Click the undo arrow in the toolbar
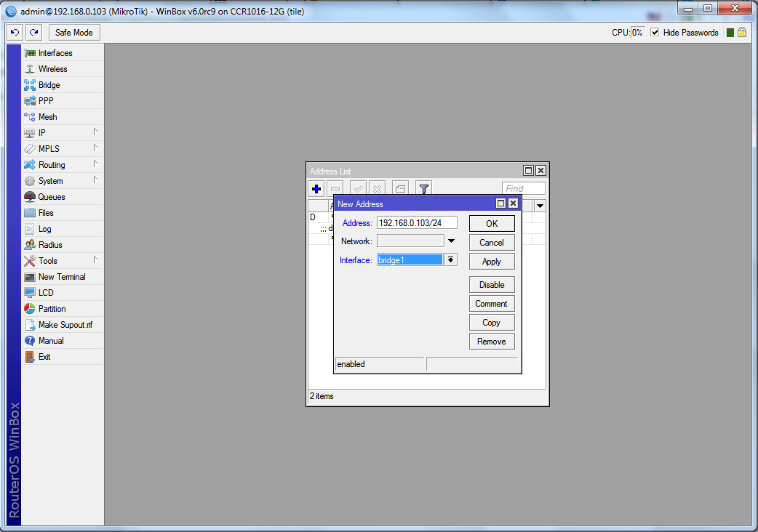This screenshot has width=758, height=532. pyautogui.click(x=15, y=33)
